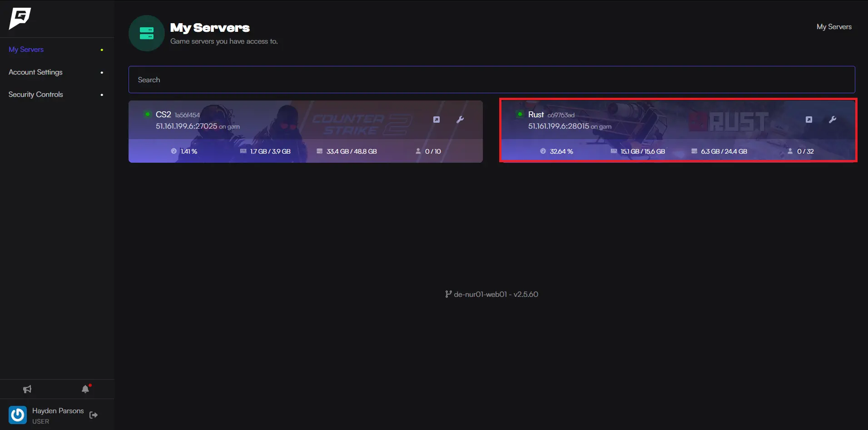Open the notifications bell with red badge
Viewport: 868px width, 430px height.
point(86,389)
